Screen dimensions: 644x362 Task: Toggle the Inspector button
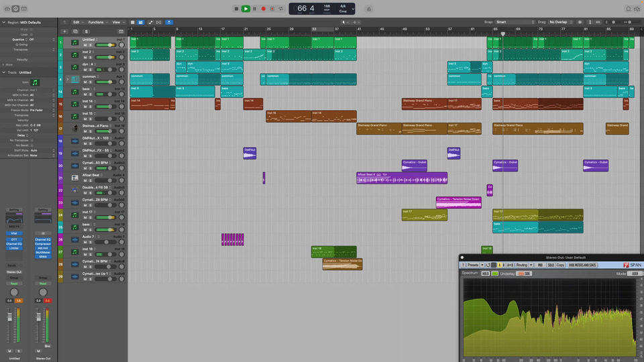pyautogui.click(x=15, y=9)
